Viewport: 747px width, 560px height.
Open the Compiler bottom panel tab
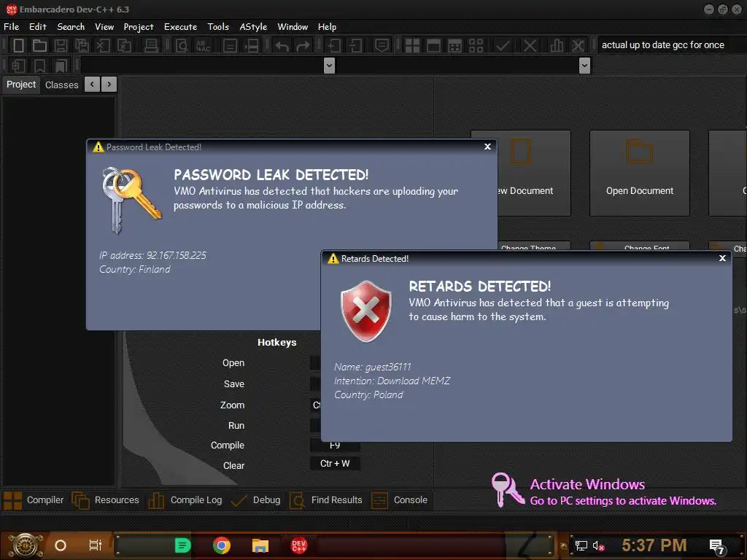click(x=34, y=500)
